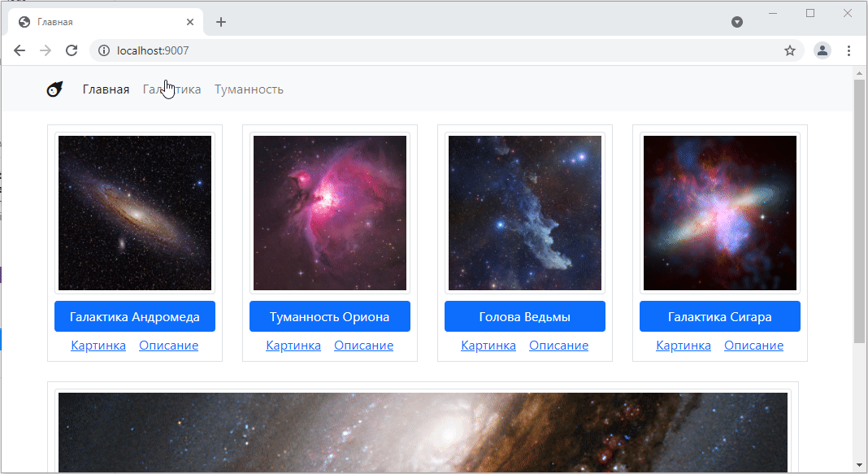Bookmark this page with the star icon
This screenshot has width=868, height=474.
click(x=789, y=50)
